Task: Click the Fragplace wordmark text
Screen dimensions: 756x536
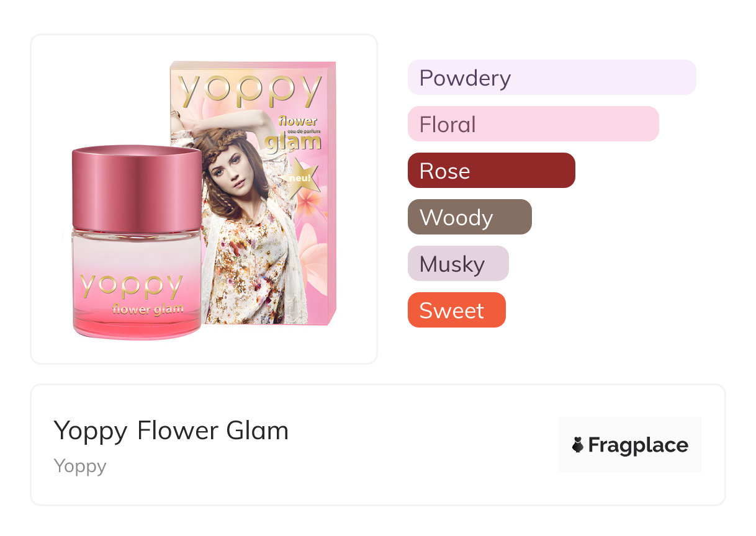Action: 638,445
